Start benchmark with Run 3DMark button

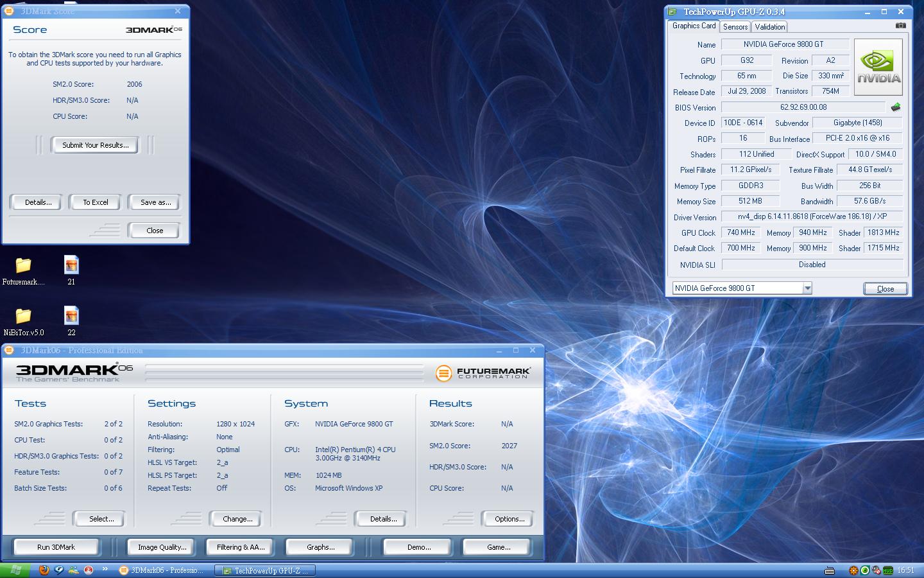tap(56, 547)
